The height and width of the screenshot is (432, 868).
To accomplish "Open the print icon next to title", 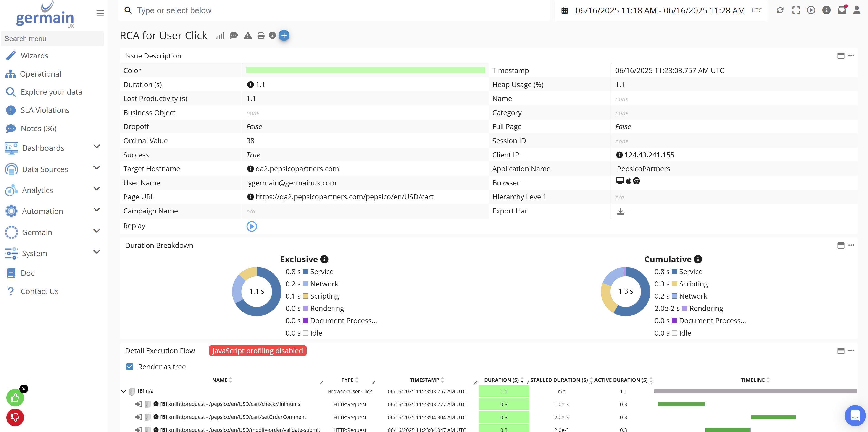I will coord(261,36).
